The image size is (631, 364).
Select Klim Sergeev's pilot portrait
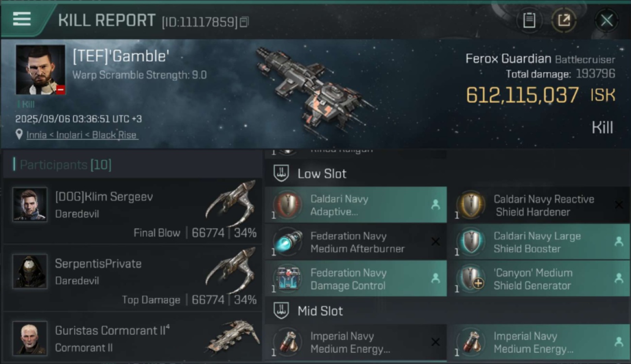[30, 205]
